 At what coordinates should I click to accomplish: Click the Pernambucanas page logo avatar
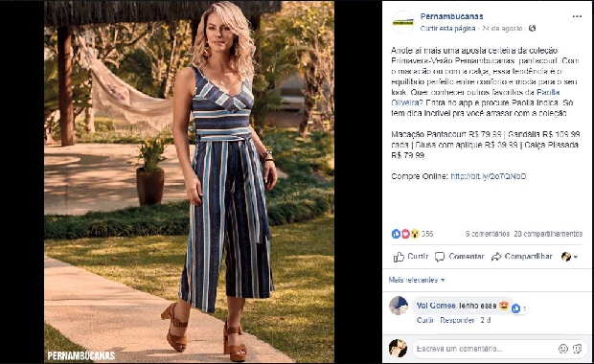(x=403, y=22)
